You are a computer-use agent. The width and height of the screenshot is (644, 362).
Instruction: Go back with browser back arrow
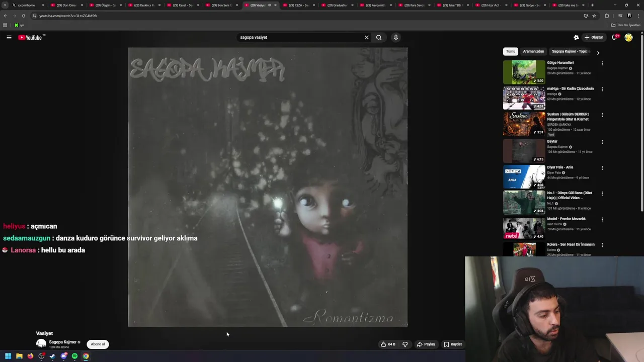[x=5, y=16]
